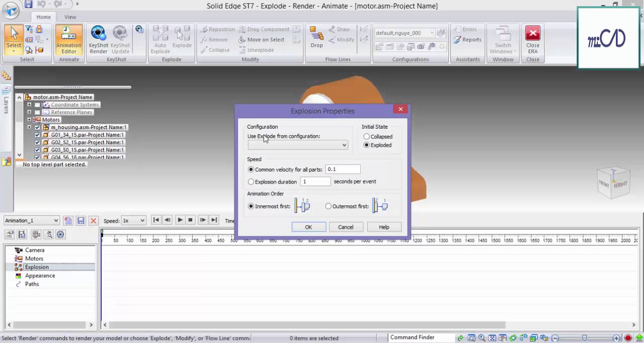This screenshot has height=343, width=644.
Task: Click the Move on Select command
Action: (x=262, y=40)
